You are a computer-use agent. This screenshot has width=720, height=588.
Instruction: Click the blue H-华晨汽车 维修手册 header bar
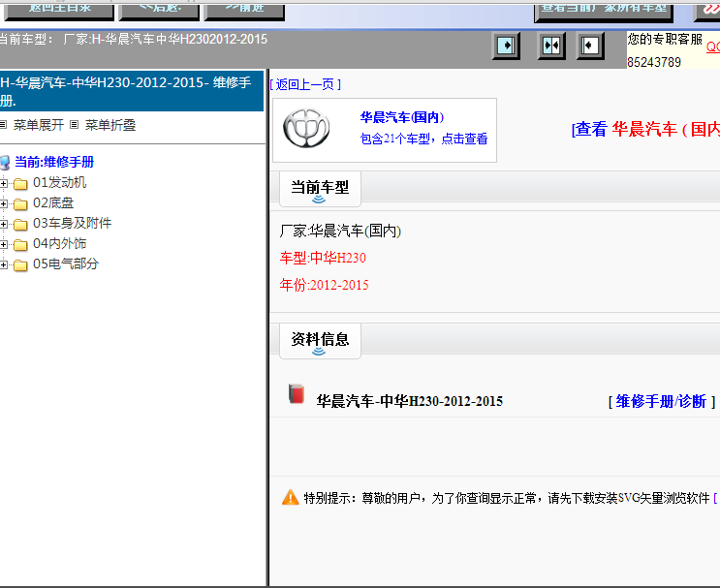[132, 91]
